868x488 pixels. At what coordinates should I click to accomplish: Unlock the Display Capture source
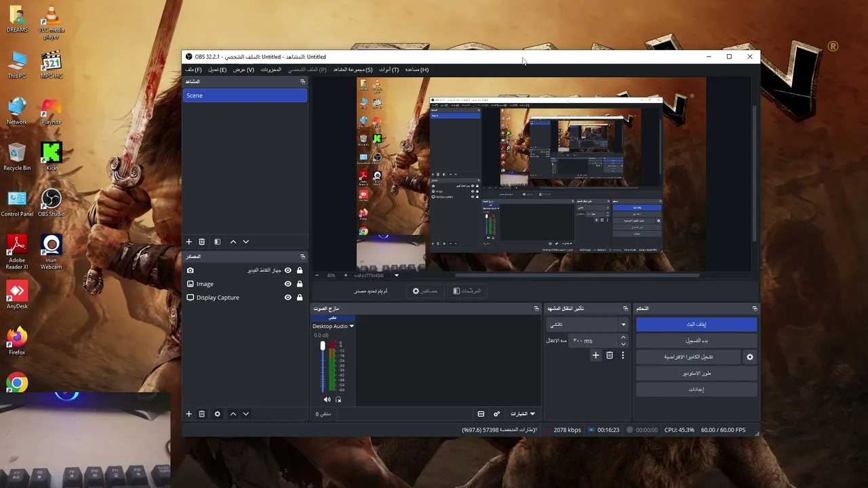[300, 298]
